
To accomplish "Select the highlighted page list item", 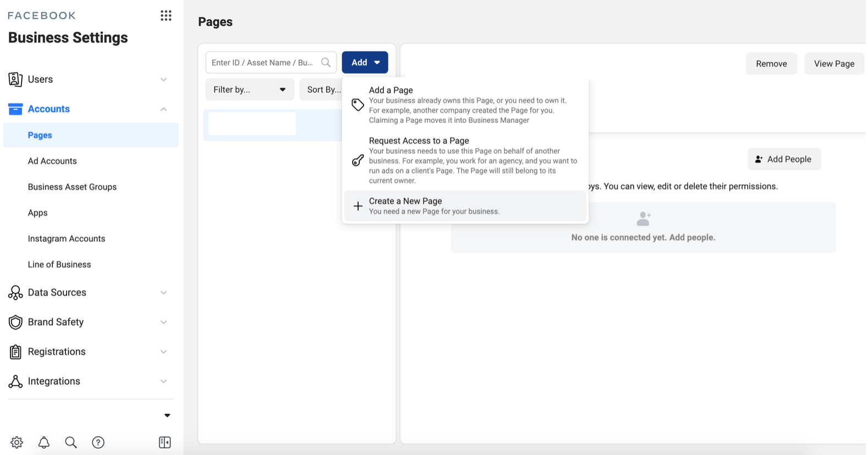I will click(273, 125).
